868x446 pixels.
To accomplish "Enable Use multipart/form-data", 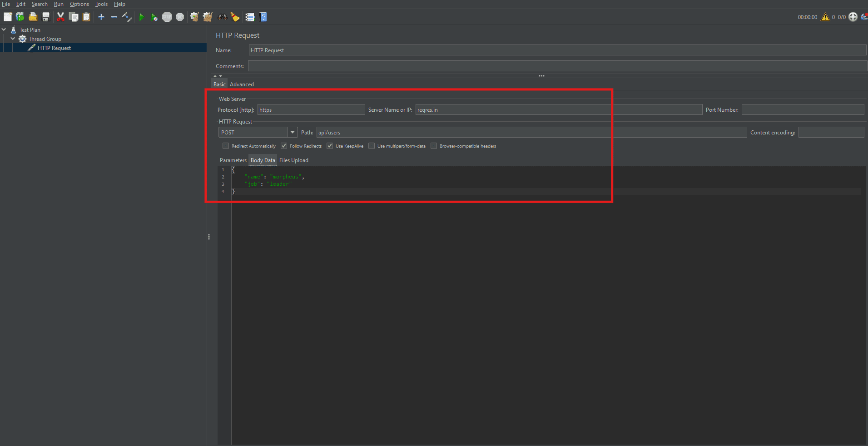I will coord(372,146).
